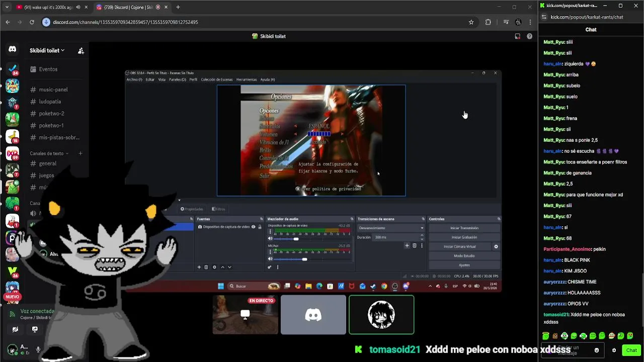Screen dimensions: 644x362
Task: Click the Steam icon in the streamed taskbar
Action: click(x=373, y=286)
